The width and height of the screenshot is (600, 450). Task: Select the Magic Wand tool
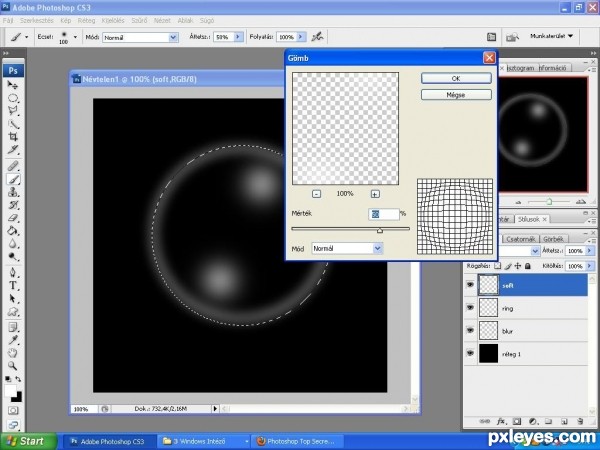point(13,124)
